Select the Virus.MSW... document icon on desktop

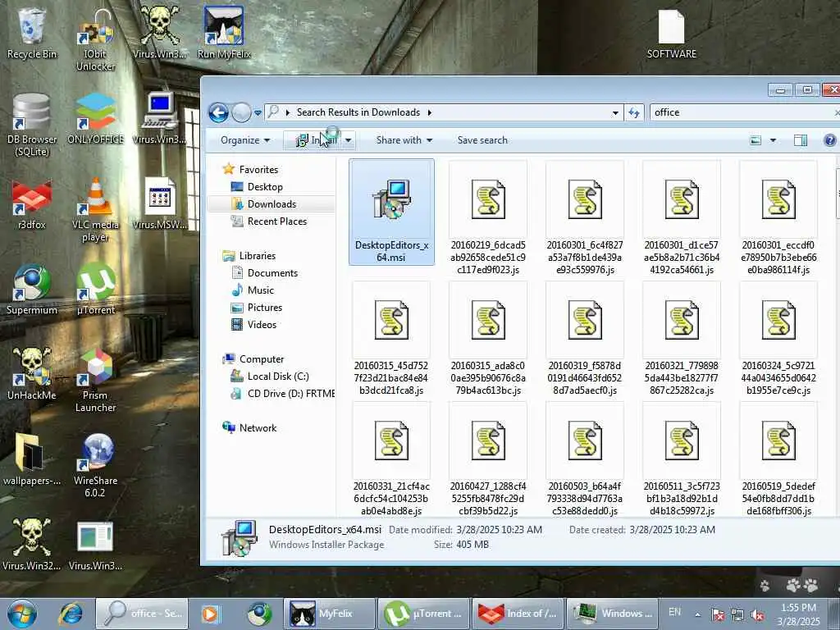160,204
